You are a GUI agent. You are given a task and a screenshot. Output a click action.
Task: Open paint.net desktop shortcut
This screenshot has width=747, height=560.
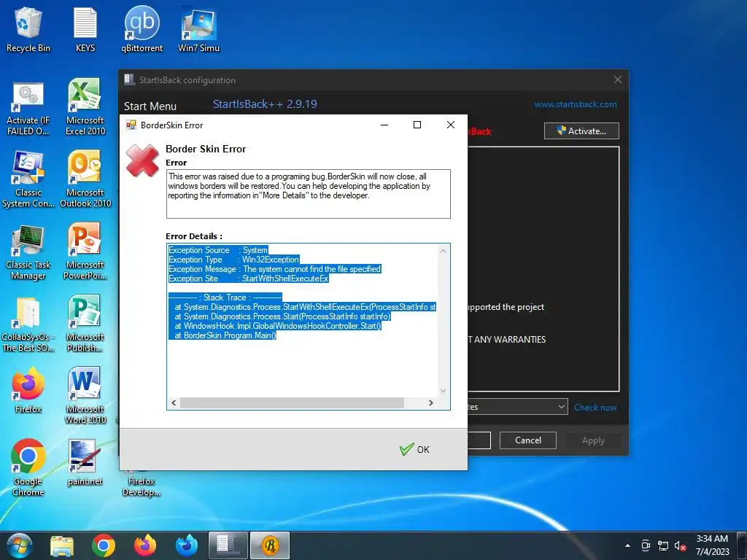pos(85,463)
